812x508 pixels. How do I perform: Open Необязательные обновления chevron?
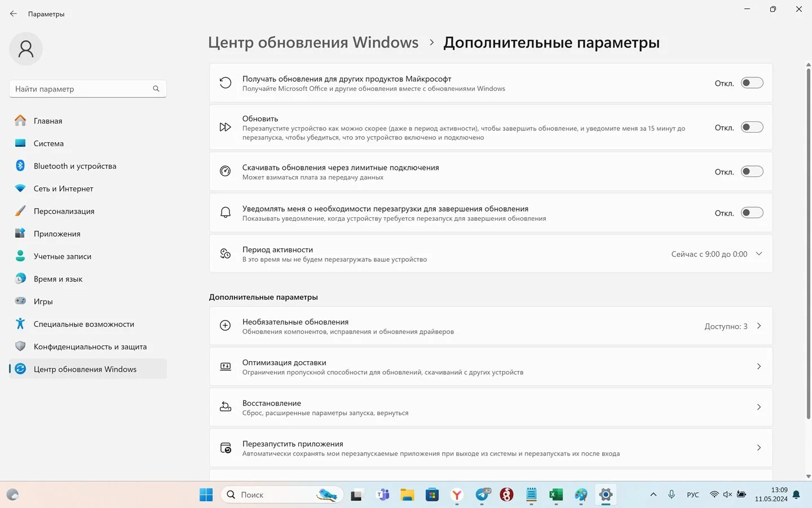pos(759,326)
